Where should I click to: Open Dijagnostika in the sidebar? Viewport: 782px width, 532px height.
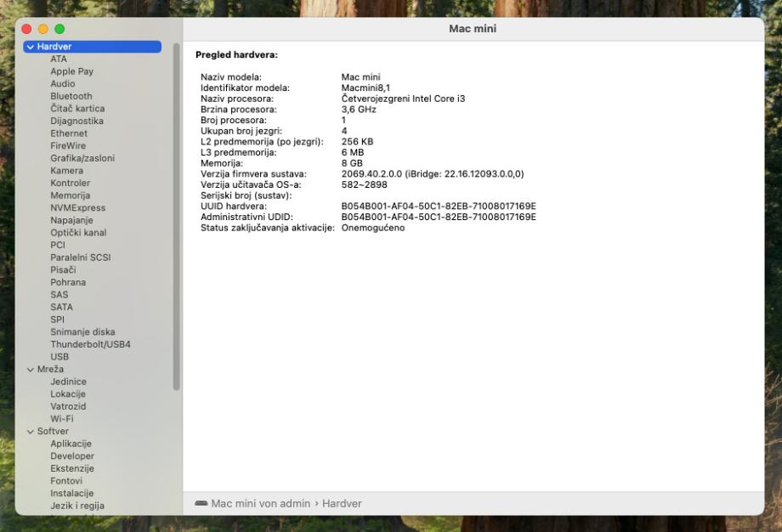pos(76,122)
